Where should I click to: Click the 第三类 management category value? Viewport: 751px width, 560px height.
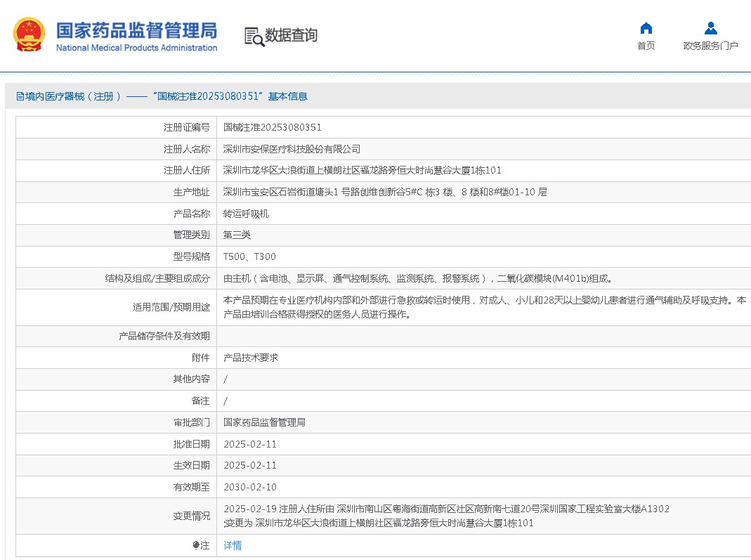[237, 235]
